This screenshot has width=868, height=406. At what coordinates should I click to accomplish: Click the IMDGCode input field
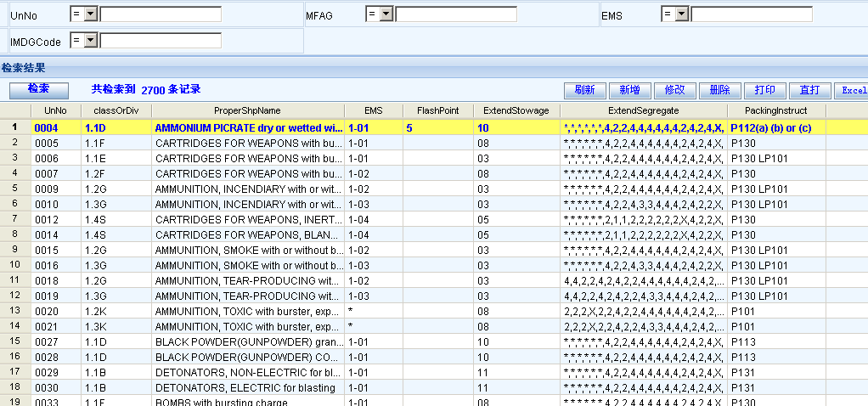pyautogui.click(x=161, y=41)
